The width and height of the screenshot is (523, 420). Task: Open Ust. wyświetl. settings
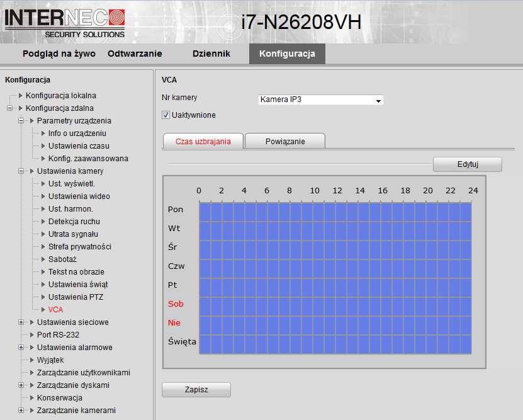click(71, 184)
